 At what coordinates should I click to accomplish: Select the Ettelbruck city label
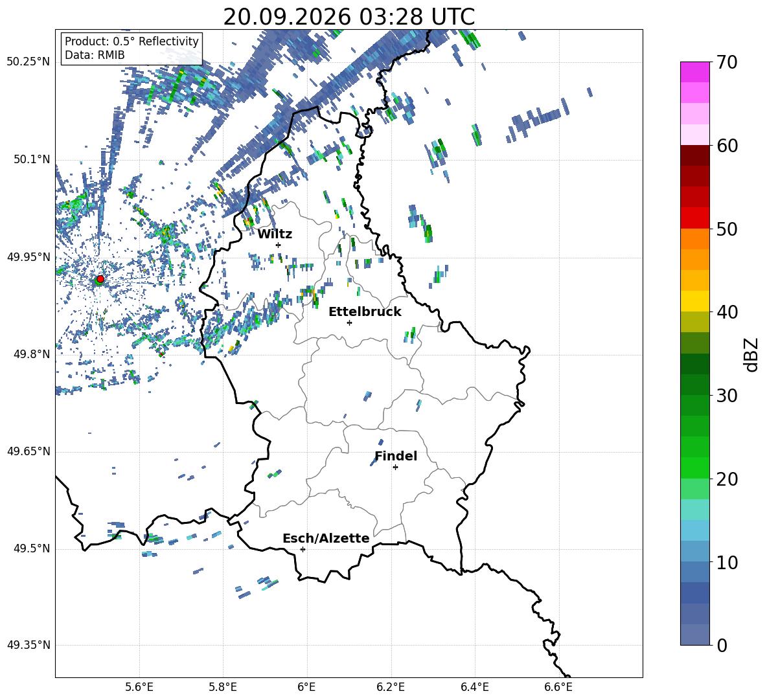pyautogui.click(x=365, y=312)
